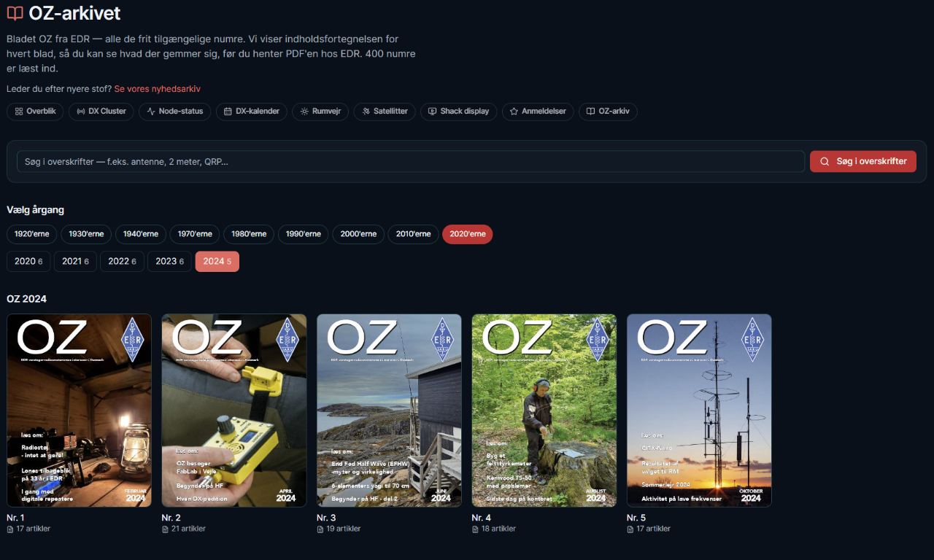The image size is (934, 560).
Task: Choose the 2023 volume year
Action: pos(170,261)
